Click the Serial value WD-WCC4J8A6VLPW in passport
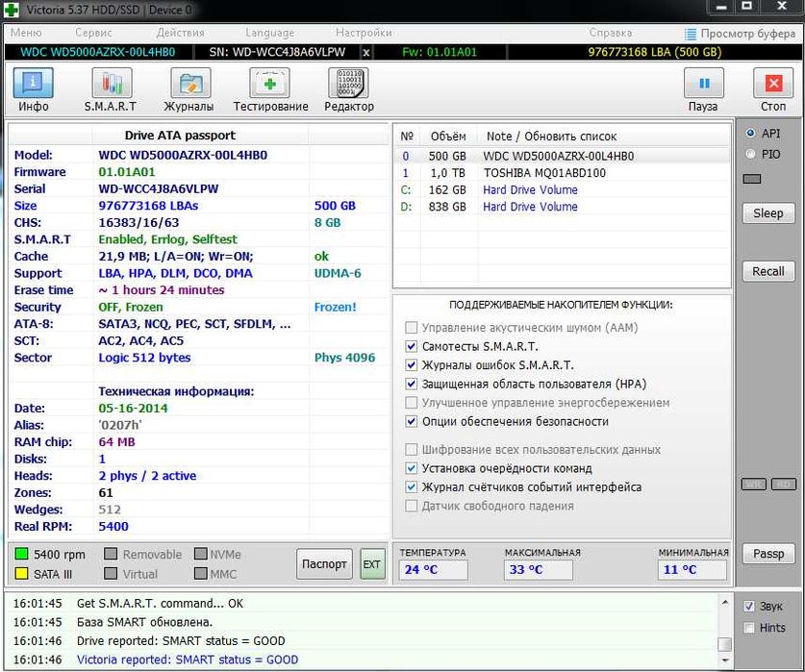The width and height of the screenshot is (805, 672). pyautogui.click(x=159, y=189)
